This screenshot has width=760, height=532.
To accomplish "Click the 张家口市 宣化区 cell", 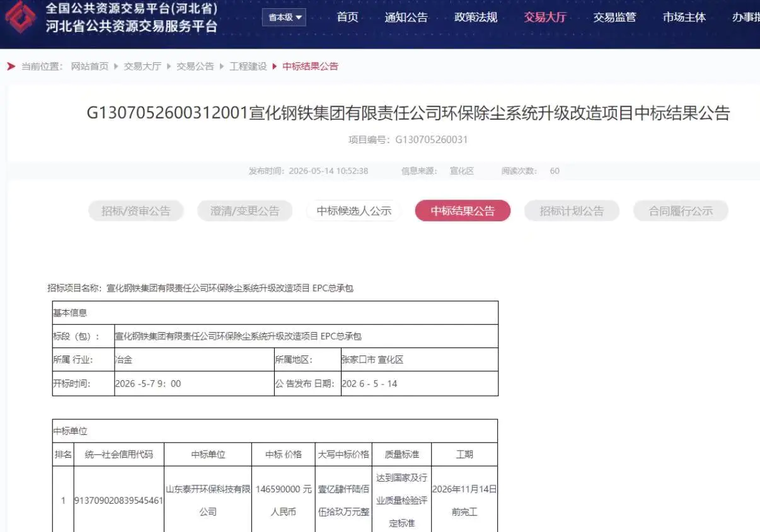I will [x=420, y=360].
